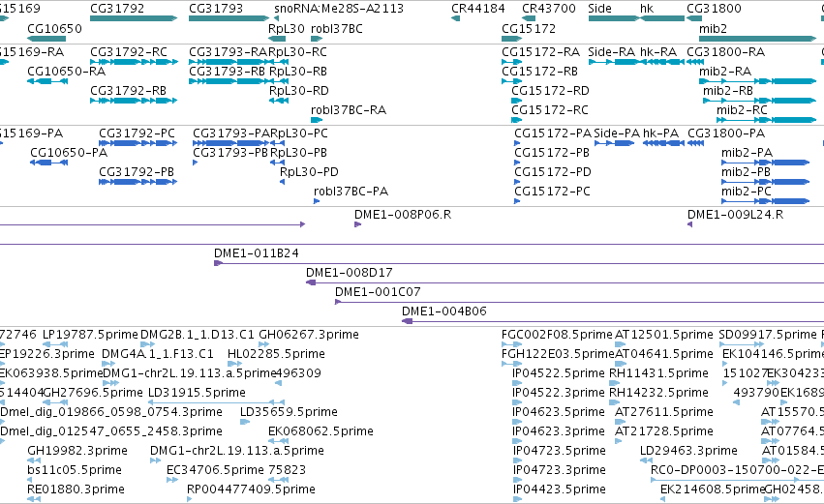Click the DME1-004B06 BAC clone

tap(613, 321)
